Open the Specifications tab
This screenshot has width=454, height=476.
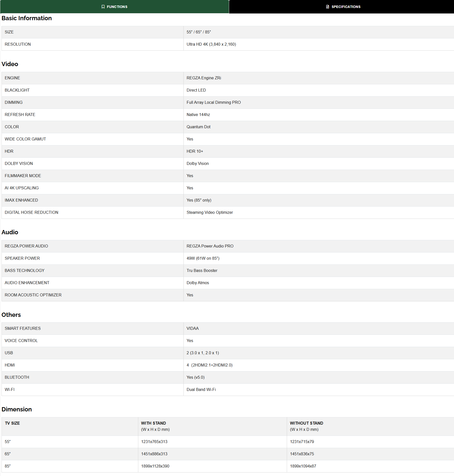pyautogui.click(x=341, y=7)
